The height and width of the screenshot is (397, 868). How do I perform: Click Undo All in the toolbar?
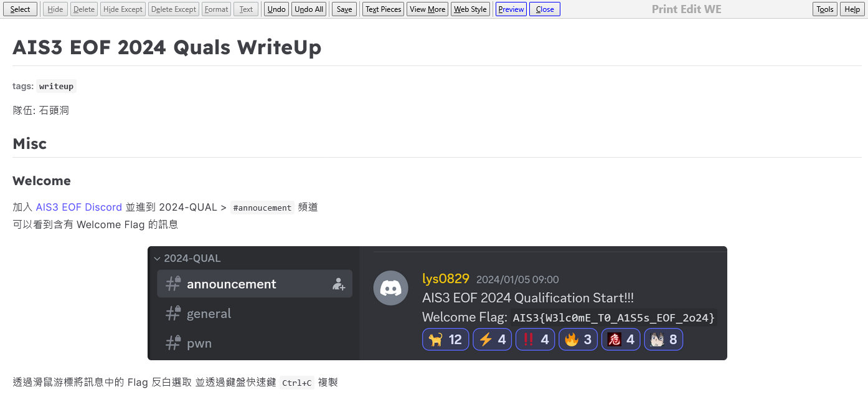pyautogui.click(x=309, y=9)
